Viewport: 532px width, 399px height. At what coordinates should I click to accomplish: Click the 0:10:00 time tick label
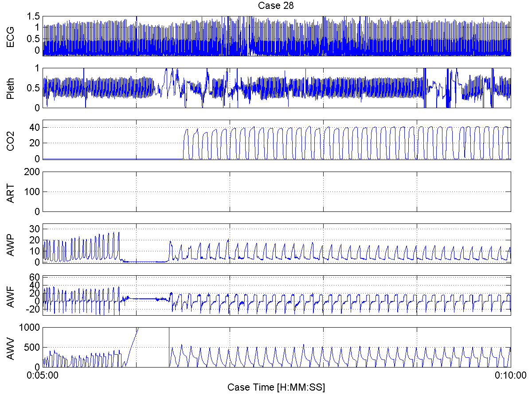pyautogui.click(x=511, y=376)
